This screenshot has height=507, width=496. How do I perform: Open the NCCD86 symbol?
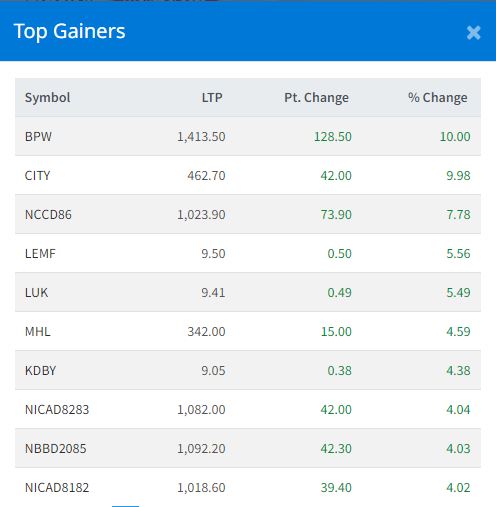(x=48, y=215)
